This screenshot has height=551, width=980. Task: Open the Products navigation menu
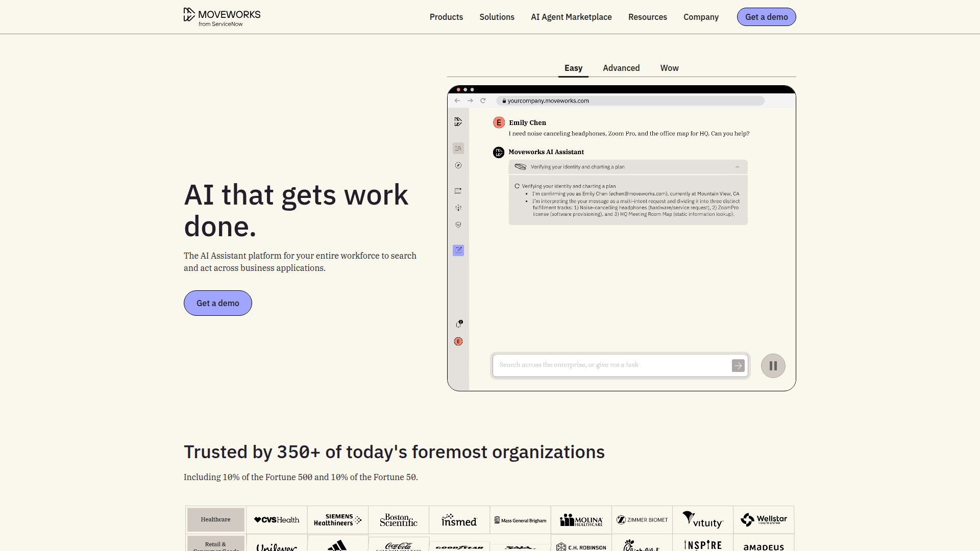pyautogui.click(x=446, y=17)
